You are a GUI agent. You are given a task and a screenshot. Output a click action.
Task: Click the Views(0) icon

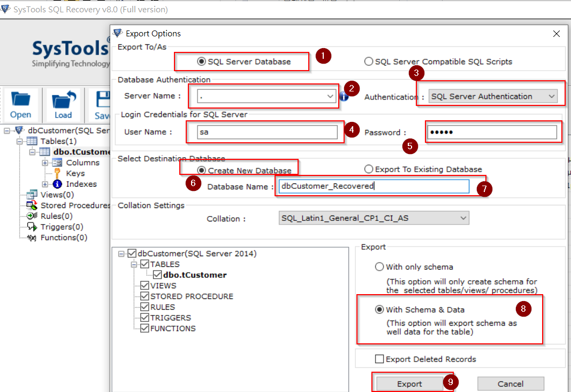[32, 194]
